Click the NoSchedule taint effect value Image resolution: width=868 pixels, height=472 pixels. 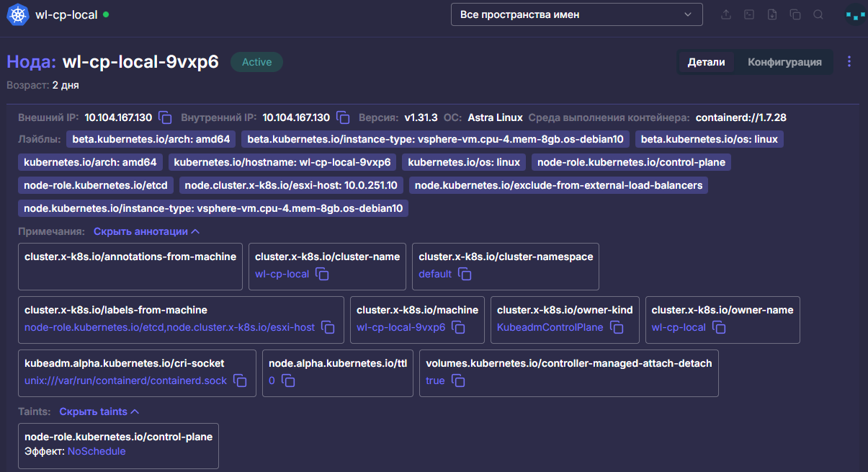97,452
